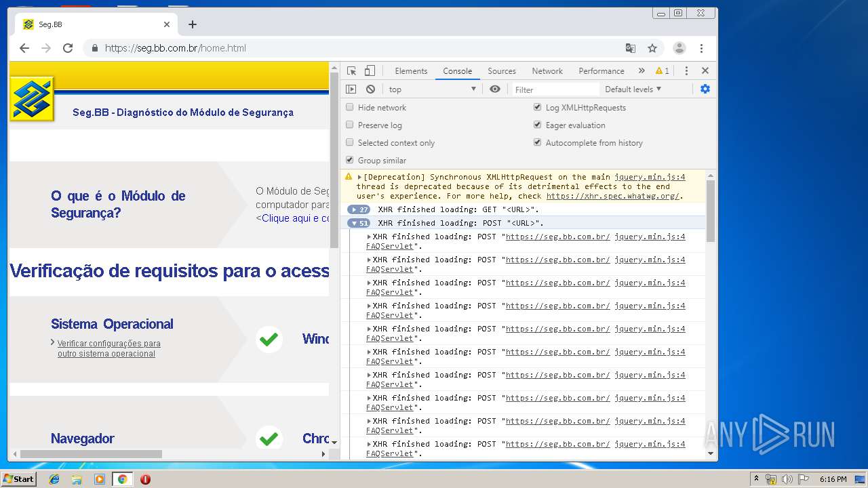Enable Selected context only checkbox
The height and width of the screenshot is (488, 868).
350,142
